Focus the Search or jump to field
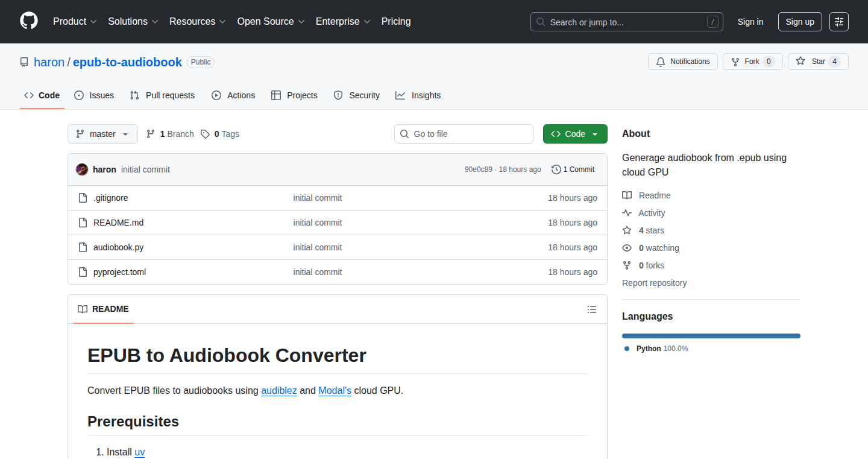Viewport: 868px width, 459px height. [x=627, y=22]
